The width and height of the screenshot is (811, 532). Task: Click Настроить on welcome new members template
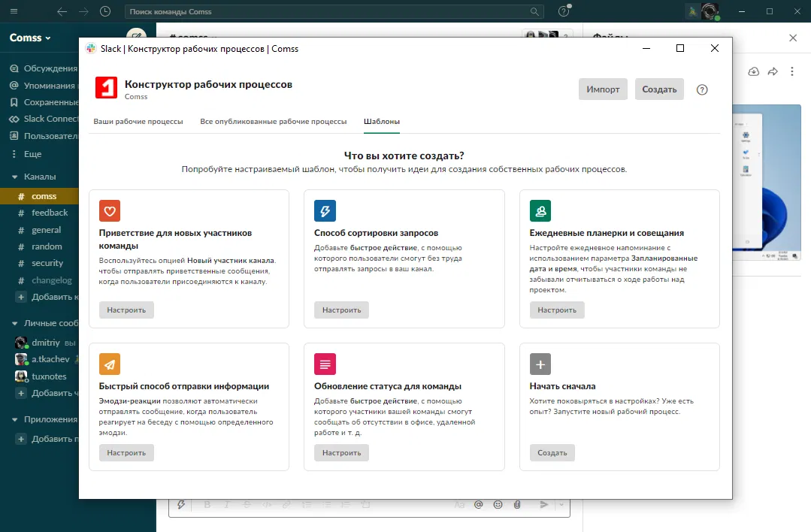[126, 310]
